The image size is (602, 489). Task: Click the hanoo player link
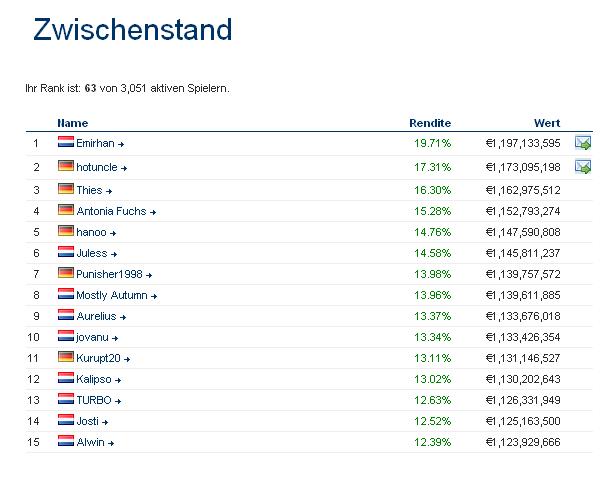91,232
